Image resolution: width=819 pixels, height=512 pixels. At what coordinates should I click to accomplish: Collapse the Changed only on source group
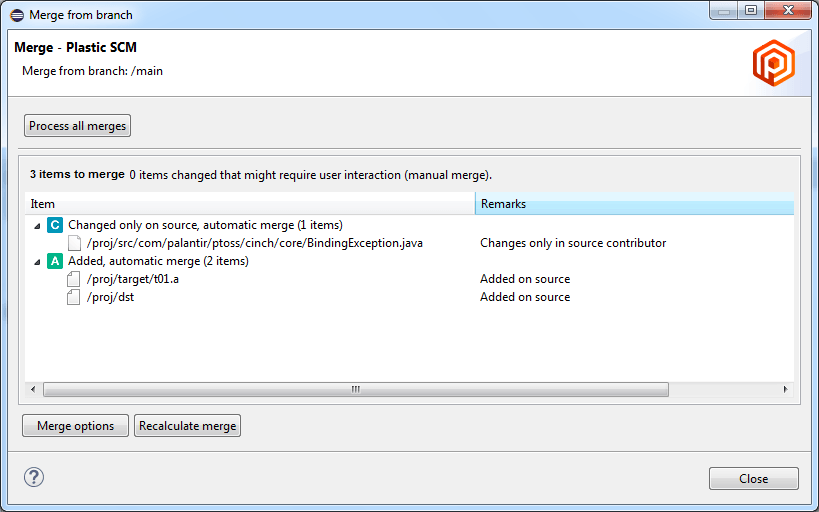tap(37, 226)
